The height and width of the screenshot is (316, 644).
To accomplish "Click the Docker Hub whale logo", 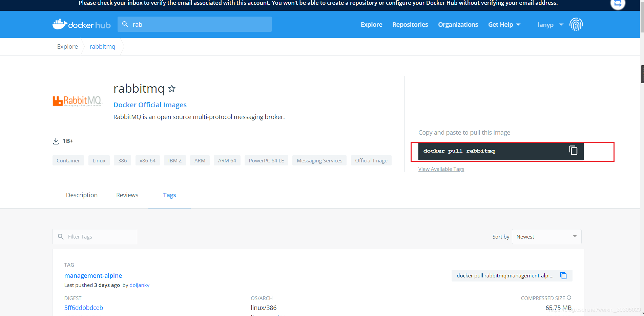I will pyautogui.click(x=81, y=24).
